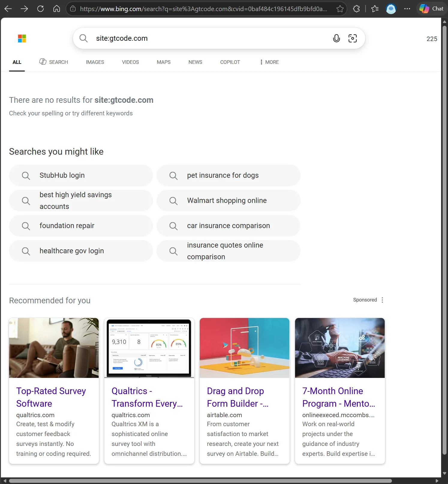Image resolution: width=448 pixels, height=484 pixels.
Task: Switch to the SEARCH tab
Action: coord(54,62)
